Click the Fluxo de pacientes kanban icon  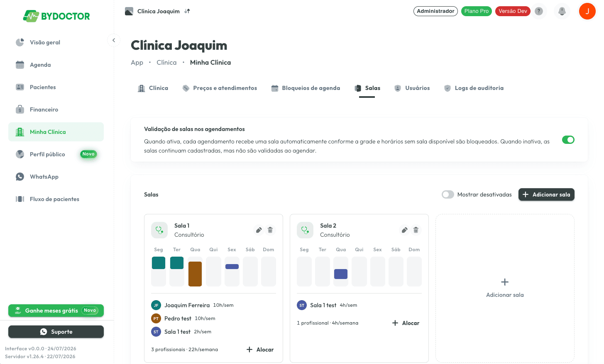(x=20, y=199)
